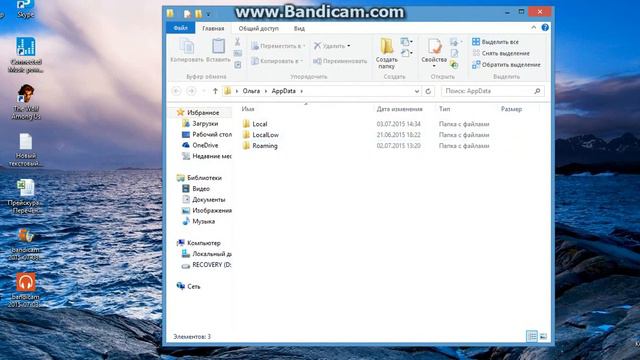Open the RECOVERY (D:) drive
Image resolution: width=640 pixels, height=360 pixels.
[x=211, y=265]
